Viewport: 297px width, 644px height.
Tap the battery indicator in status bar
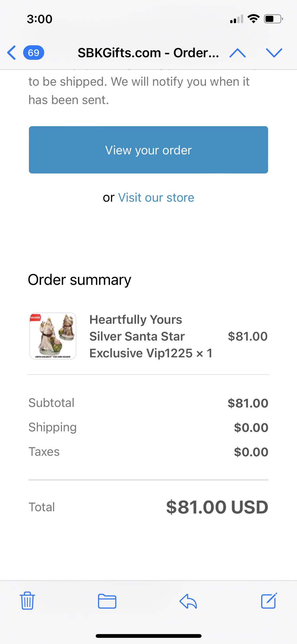click(x=273, y=19)
